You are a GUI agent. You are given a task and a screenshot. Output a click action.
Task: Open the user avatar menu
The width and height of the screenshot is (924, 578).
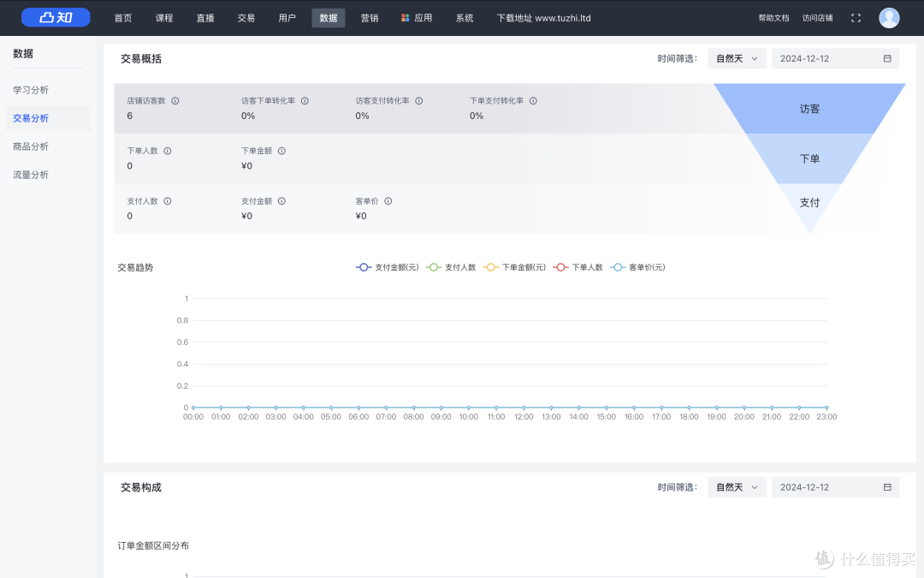[x=889, y=18]
